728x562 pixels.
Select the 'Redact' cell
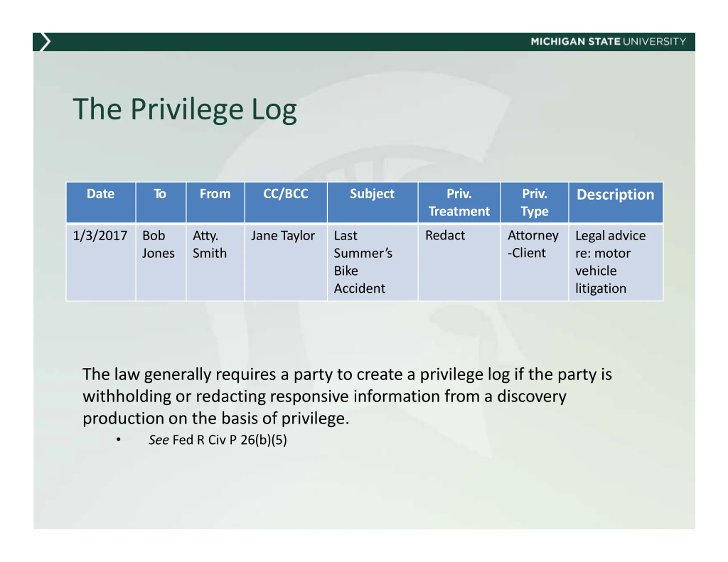pyautogui.click(x=459, y=263)
